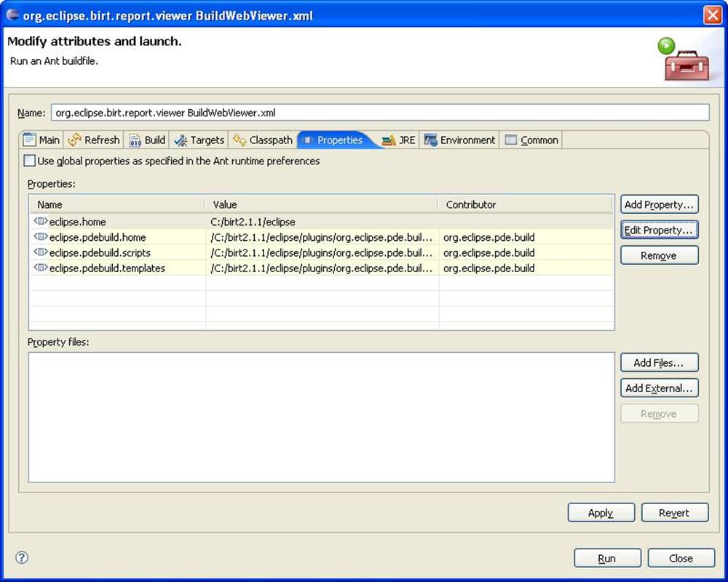Switch to the Main tab
This screenshot has width=728, height=582.
click(x=41, y=140)
